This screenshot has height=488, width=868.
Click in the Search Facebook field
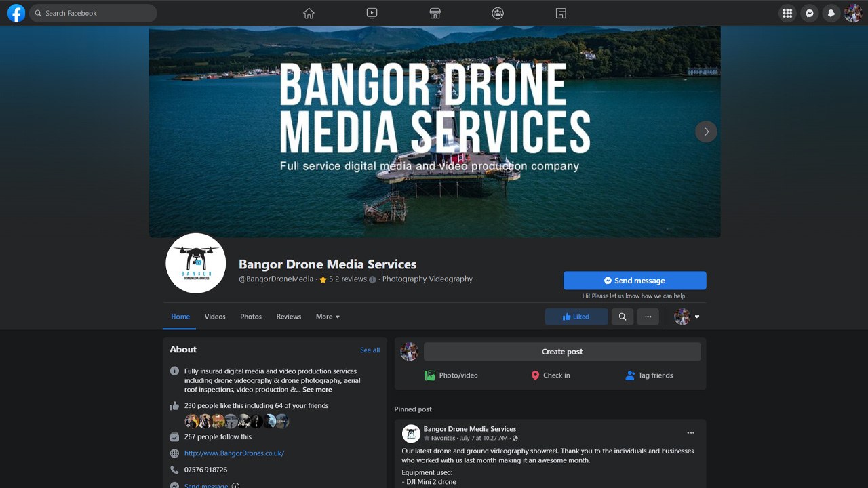tap(93, 13)
